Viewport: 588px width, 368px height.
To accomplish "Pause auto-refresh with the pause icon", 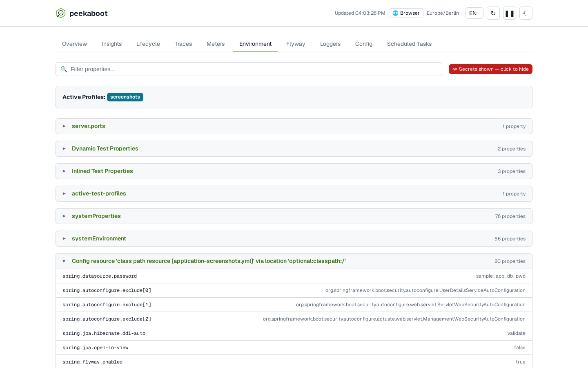I will click(510, 13).
